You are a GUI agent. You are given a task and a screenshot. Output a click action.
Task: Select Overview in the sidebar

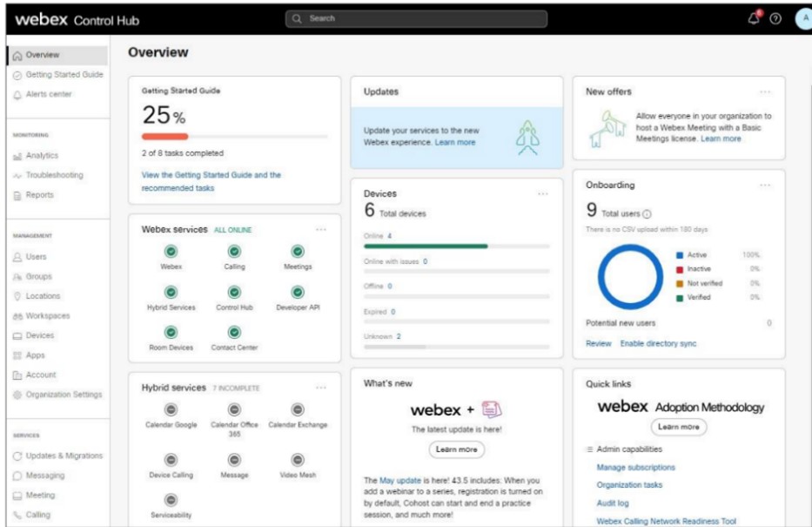[x=57, y=55]
